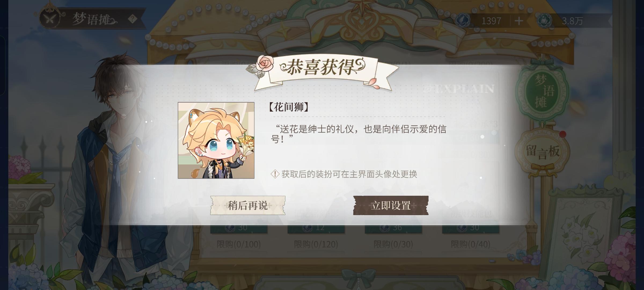Tap the 1397 currency amount
Viewport: 644px width, 290px height.
click(x=491, y=21)
